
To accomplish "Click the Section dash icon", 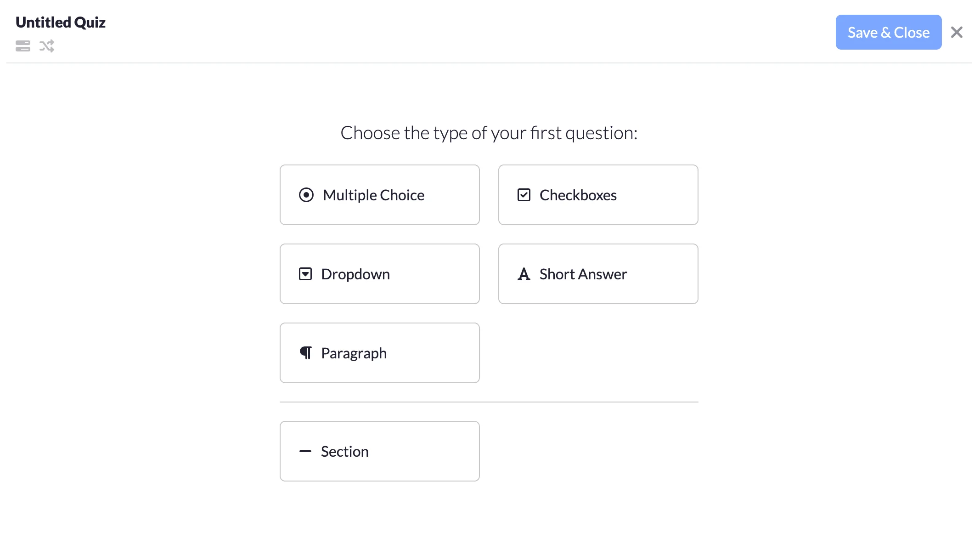I will [306, 451].
